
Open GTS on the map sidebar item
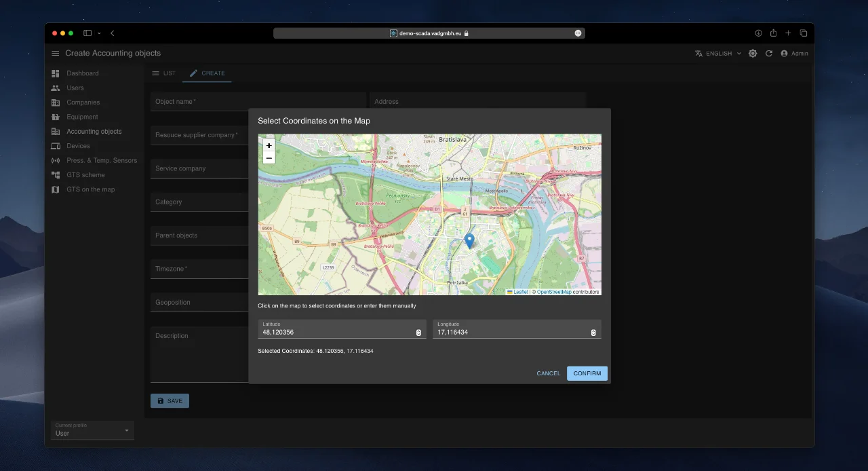click(x=90, y=189)
